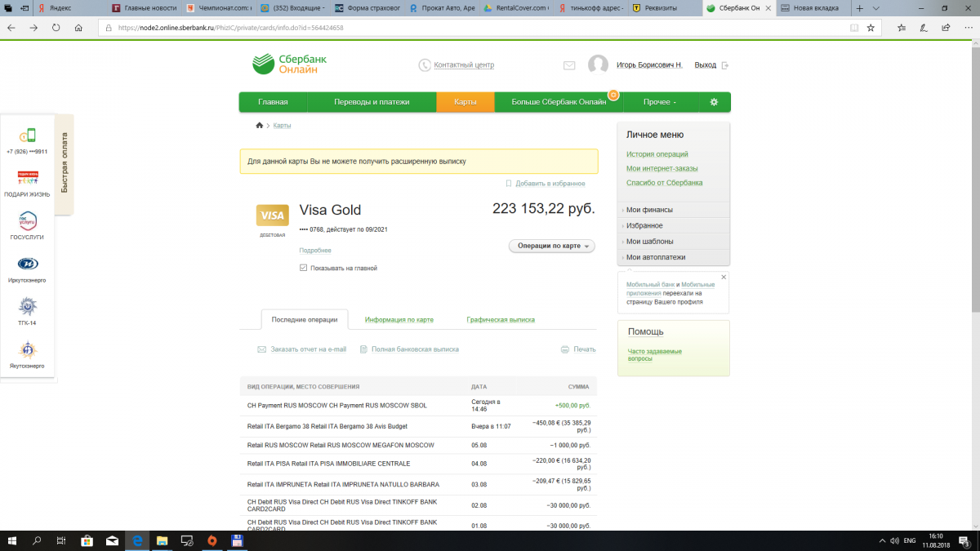The height and width of the screenshot is (551, 980).
Task: Open the Якутскэнерго quick payment icon
Action: (27, 349)
